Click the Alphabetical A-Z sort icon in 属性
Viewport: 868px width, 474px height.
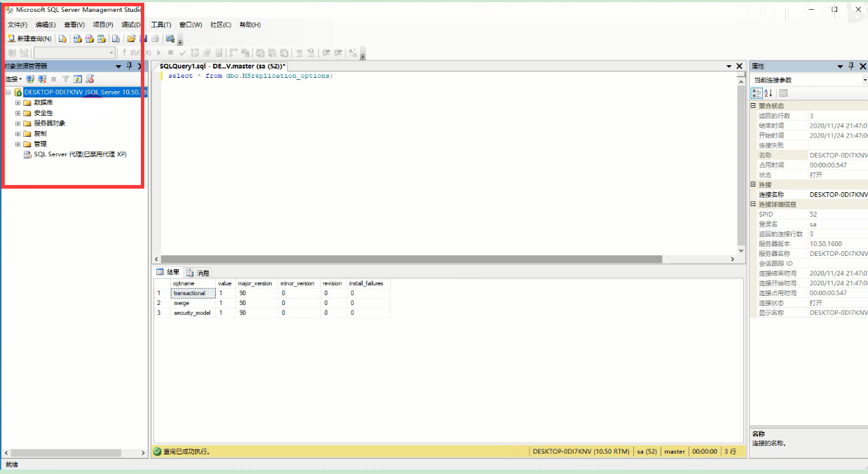click(769, 93)
